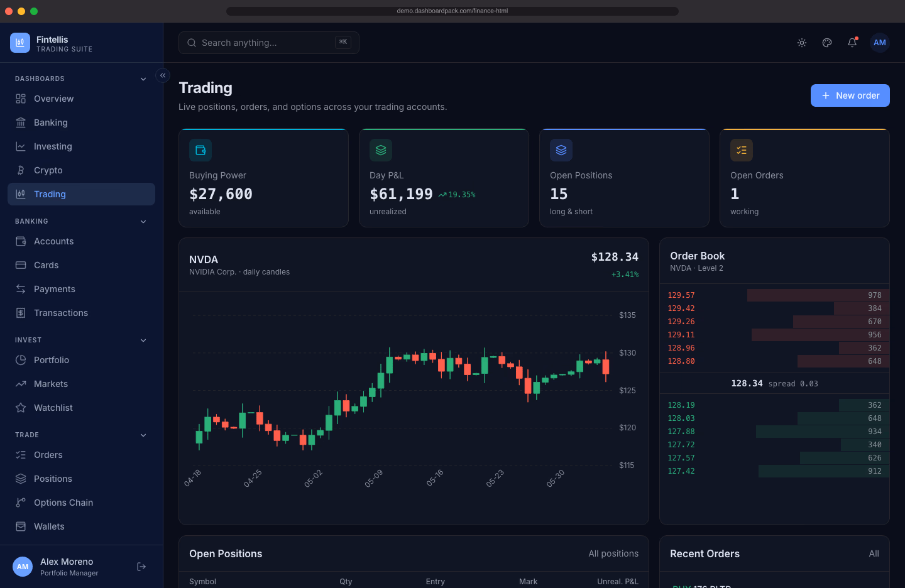Click ask price 129.57 in order book

681,295
